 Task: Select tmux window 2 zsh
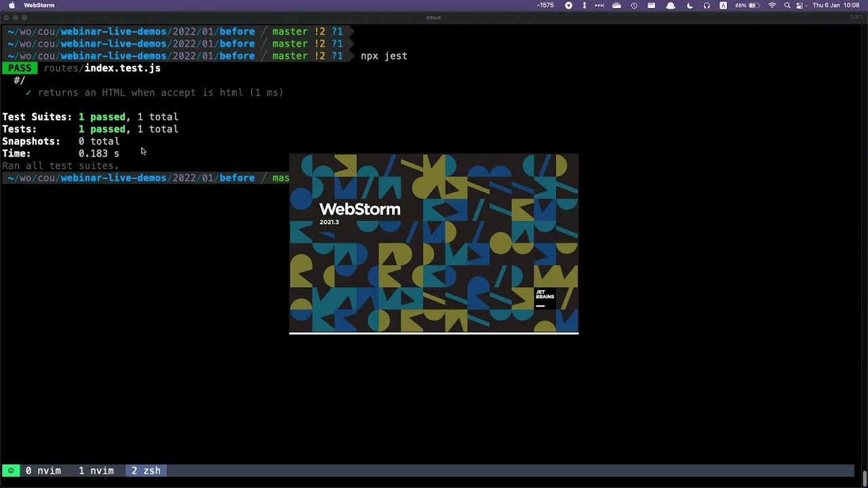tap(146, 470)
